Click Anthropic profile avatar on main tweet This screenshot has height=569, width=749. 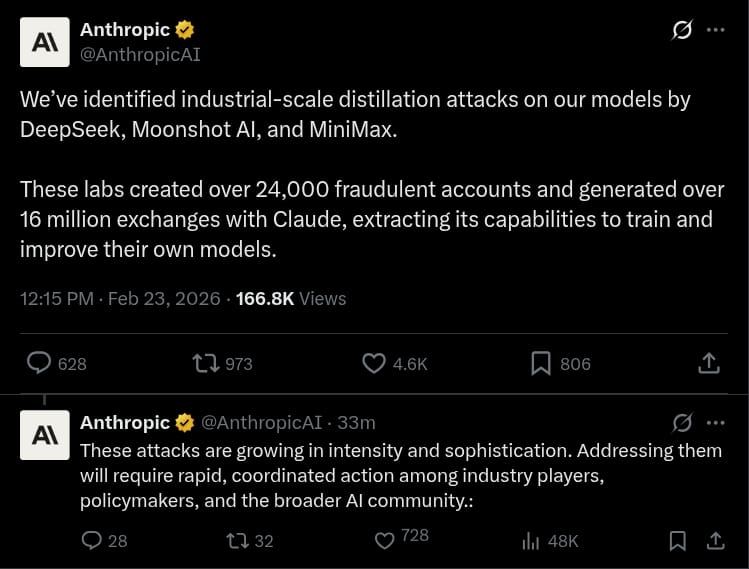click(x=45, y=42)
